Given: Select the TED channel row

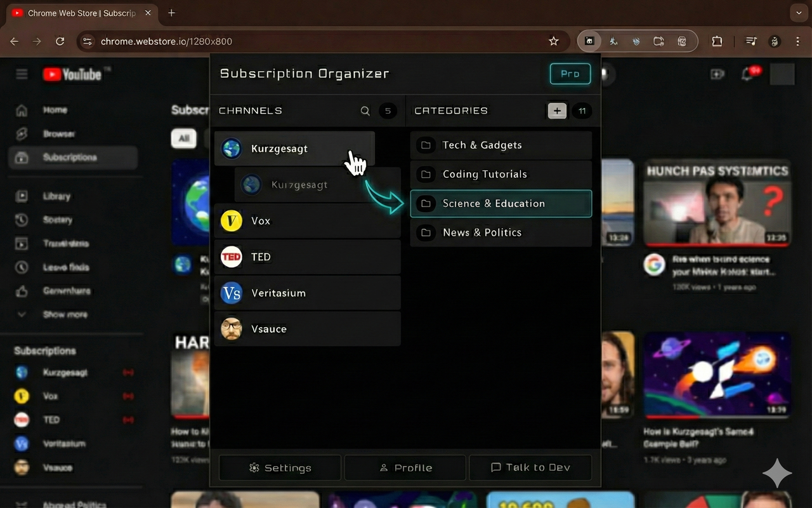Looking at the screenshot, I should point(308,257).
